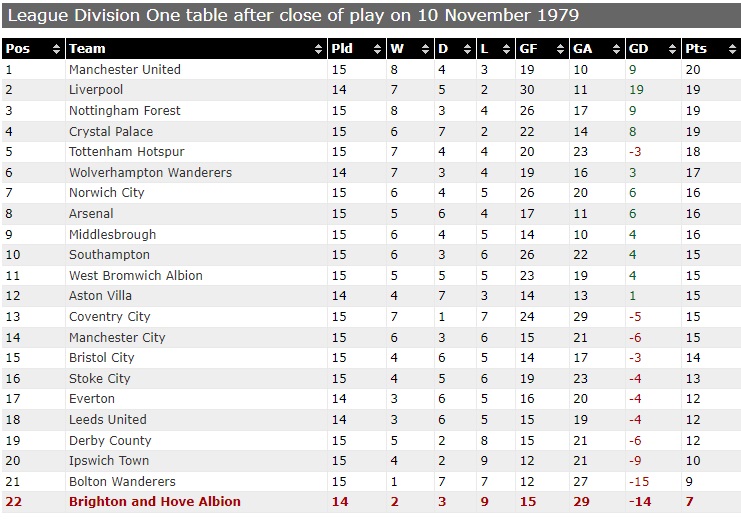
Task: Click the L column sort arrows
Action: click(506, 49)
